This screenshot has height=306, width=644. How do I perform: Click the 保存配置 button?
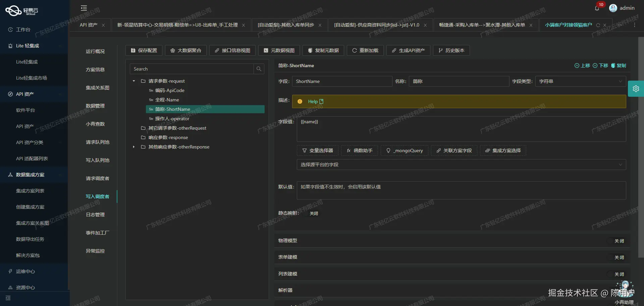point(144,50)
